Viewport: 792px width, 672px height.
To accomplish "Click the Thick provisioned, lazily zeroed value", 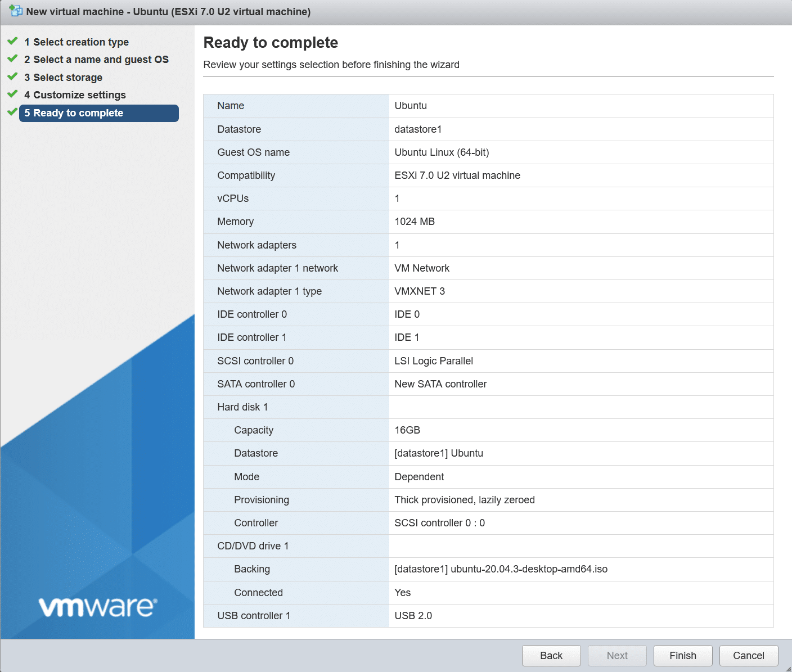I will tap(465, 500).
